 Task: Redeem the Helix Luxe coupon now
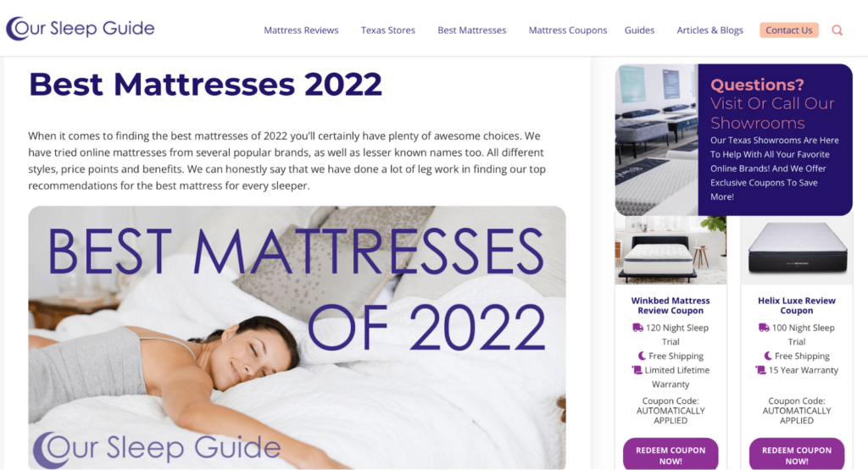click(x=797, y=455)
